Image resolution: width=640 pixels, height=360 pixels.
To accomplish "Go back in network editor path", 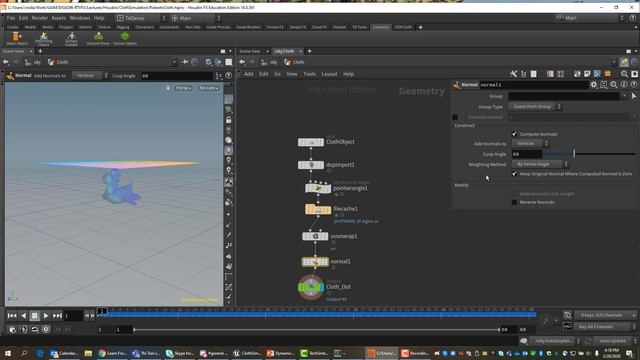I will [x=242, y=62].
